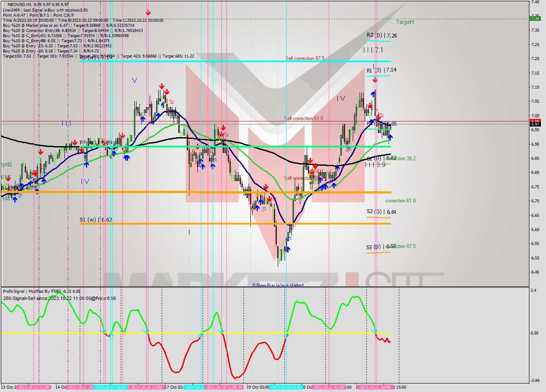546x392 pixels.
Task: Click the 2023.10.20 01:00 time marker
Action: pyautogui.click(x=286, y=387)
